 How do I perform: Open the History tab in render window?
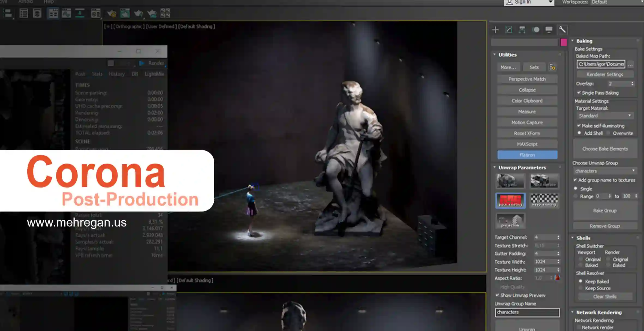116,74
